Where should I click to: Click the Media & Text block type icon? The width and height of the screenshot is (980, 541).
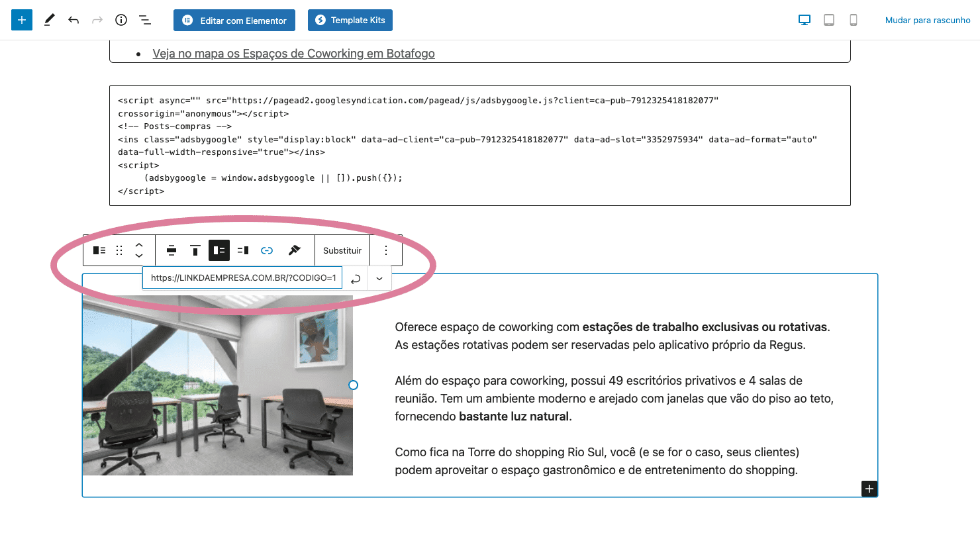99,250
